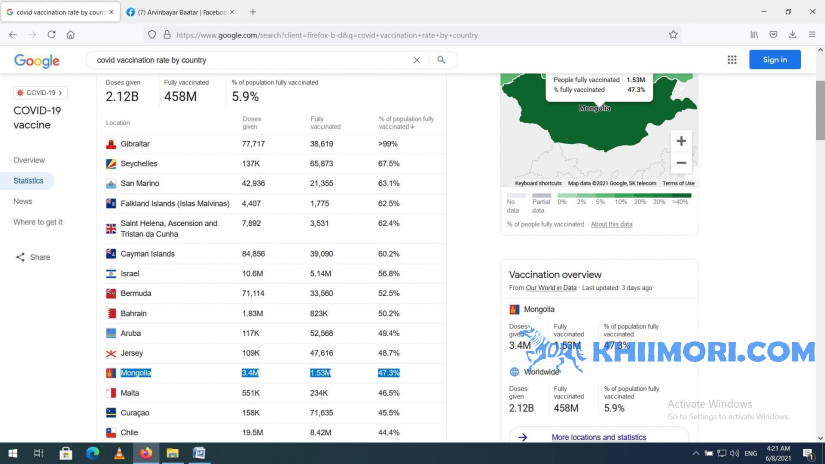Open the notification center
Screen dimensions: 825x464
(x=809, y=453)
